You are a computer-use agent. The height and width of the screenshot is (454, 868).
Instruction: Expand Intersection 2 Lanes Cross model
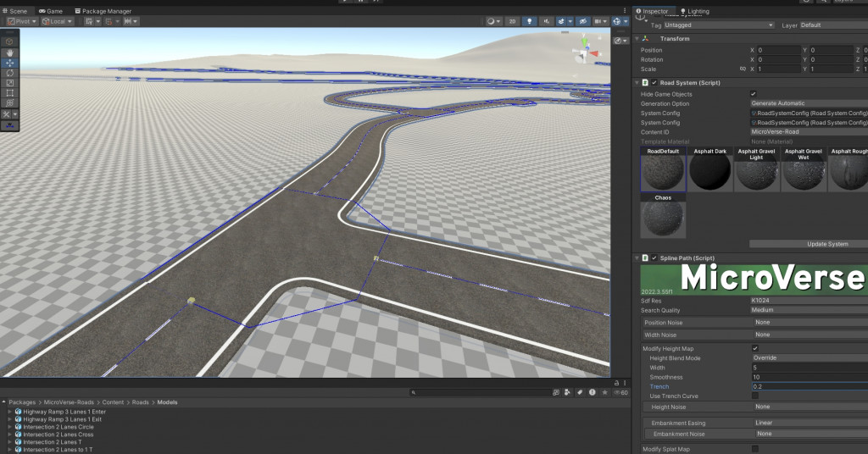click(10, 435)
